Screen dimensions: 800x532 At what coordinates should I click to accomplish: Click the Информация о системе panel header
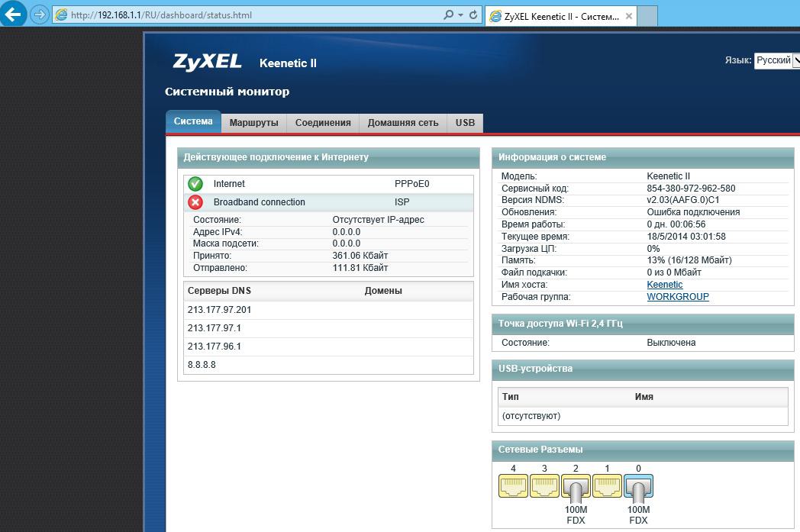643,157
